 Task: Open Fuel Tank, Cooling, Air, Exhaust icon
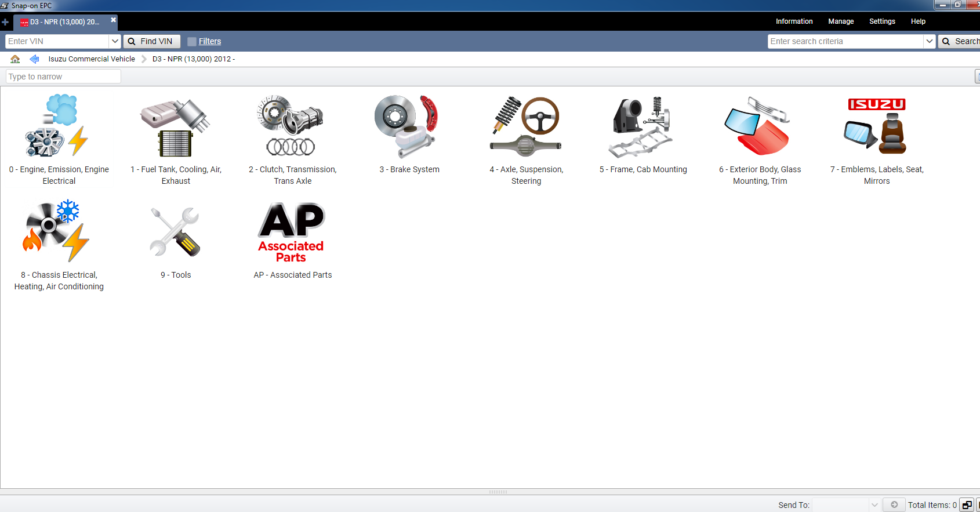pos(175,128)
